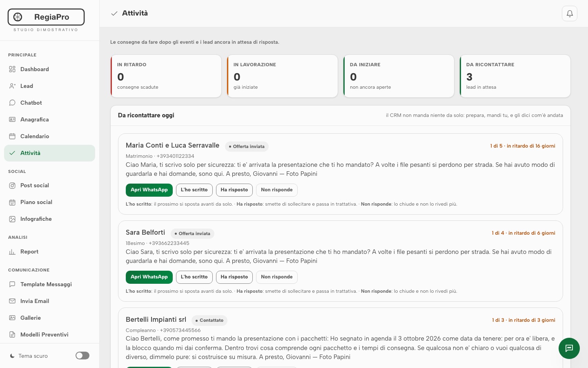The height and width of the screenshot is (368, 588).
Task: Click the Offerta inviata badge for Maria Conti
Action: pos(247,146)
